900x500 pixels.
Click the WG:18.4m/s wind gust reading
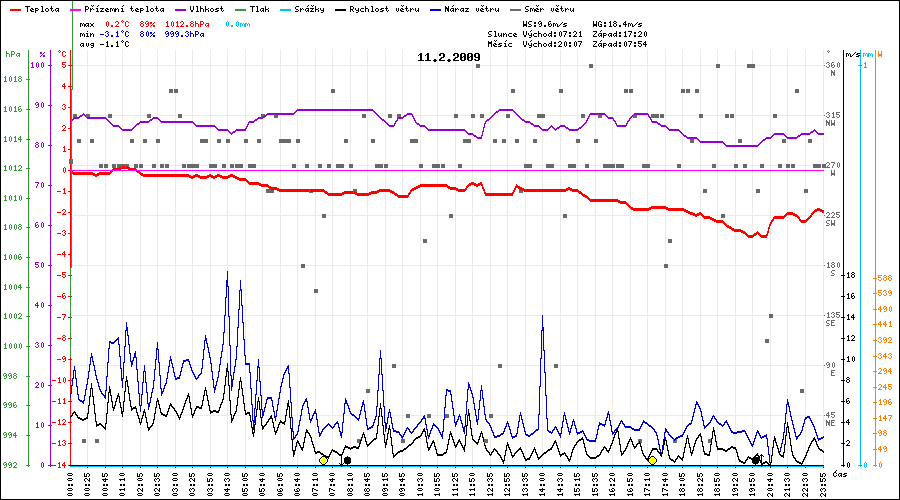(618, 23)
